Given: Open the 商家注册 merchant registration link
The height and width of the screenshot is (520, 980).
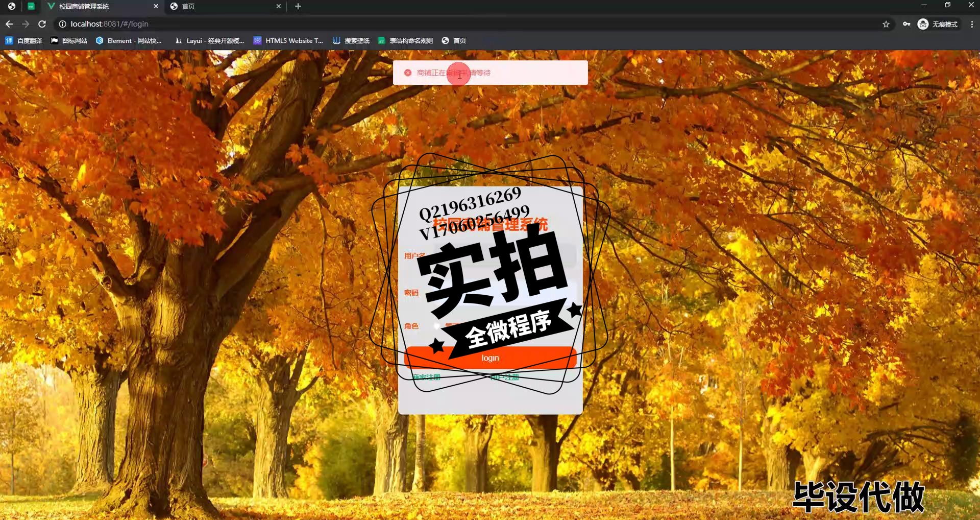Looking at the screenshot, I should click(x=426, y=377).
